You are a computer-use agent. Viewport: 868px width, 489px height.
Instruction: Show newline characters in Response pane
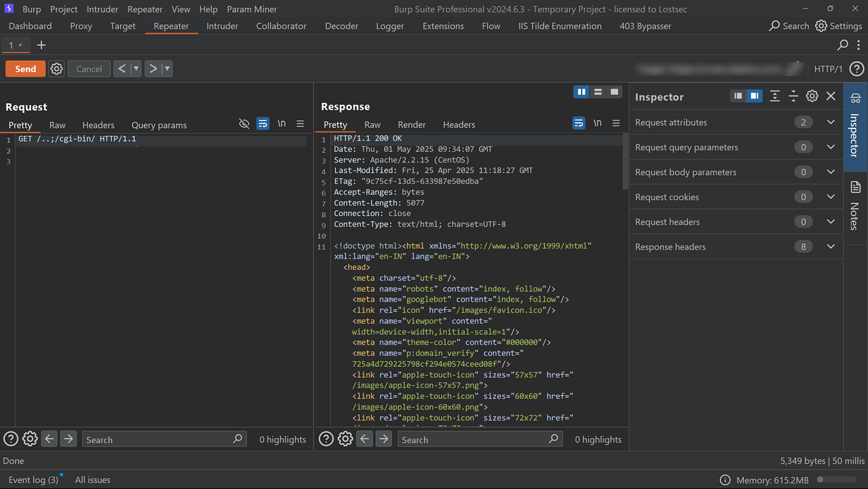597,123
